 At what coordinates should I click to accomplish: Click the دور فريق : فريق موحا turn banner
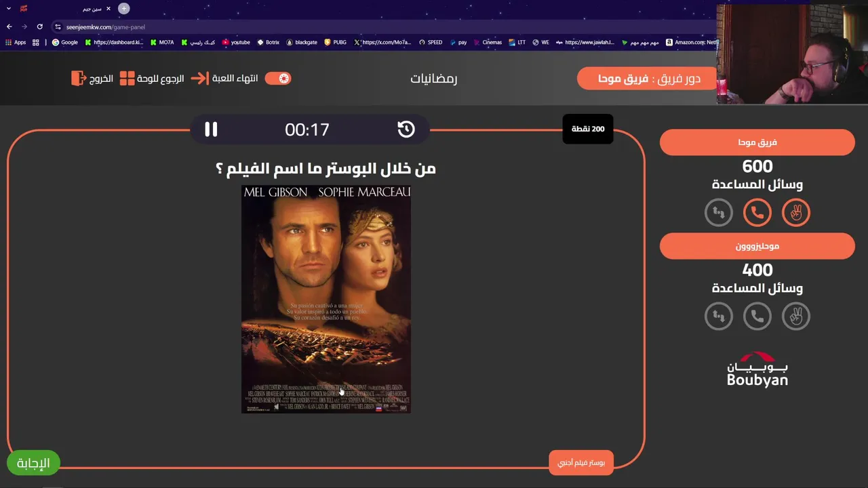pyautogui.click(x=648, y=79)
